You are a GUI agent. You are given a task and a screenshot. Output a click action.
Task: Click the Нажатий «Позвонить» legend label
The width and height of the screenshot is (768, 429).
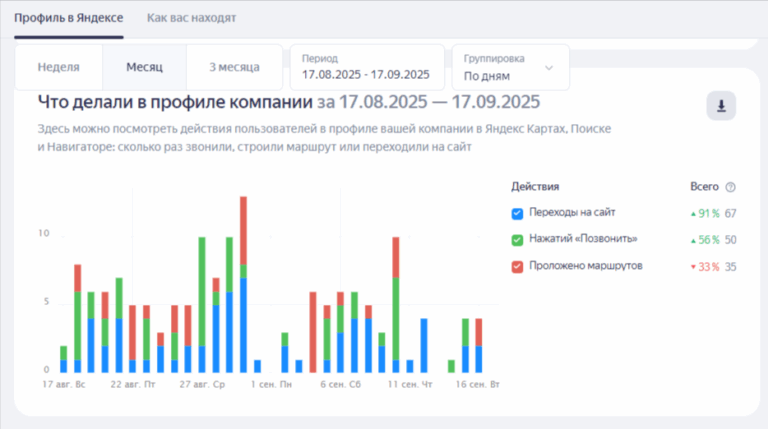point(583,239)
